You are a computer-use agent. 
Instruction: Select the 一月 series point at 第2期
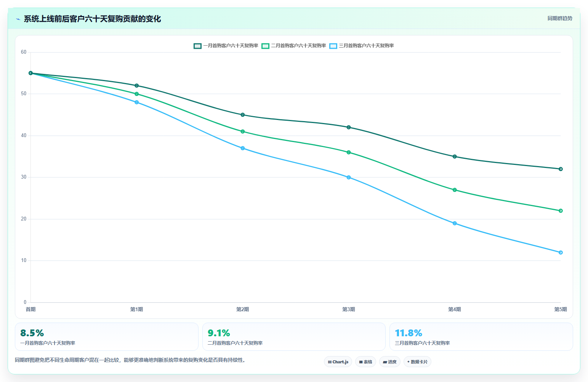(243, 115)
